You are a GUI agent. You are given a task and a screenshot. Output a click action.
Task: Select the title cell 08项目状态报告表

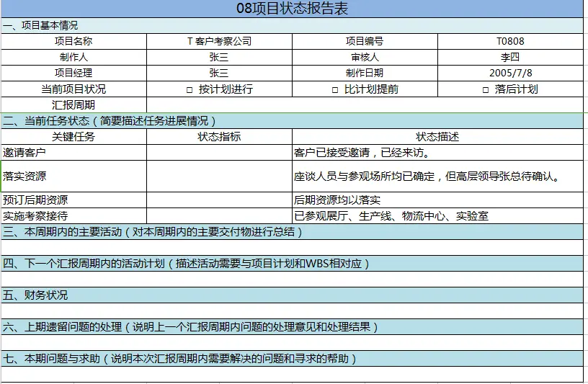tap(292, 9)
